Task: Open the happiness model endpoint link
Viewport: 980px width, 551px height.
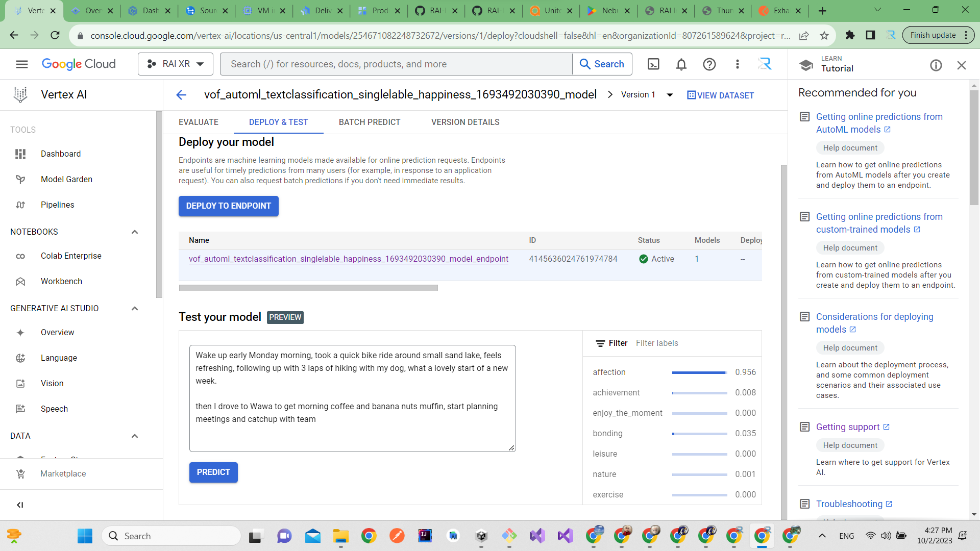Action: 349,259
